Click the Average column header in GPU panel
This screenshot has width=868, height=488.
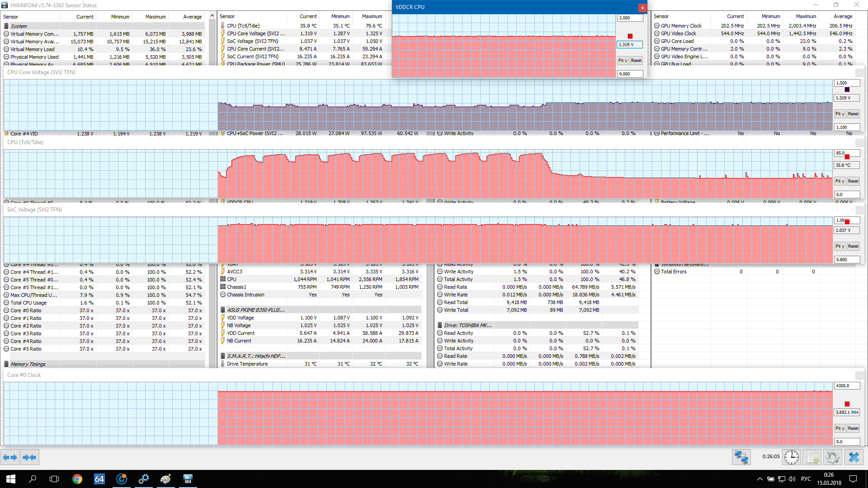click(843, 16)
